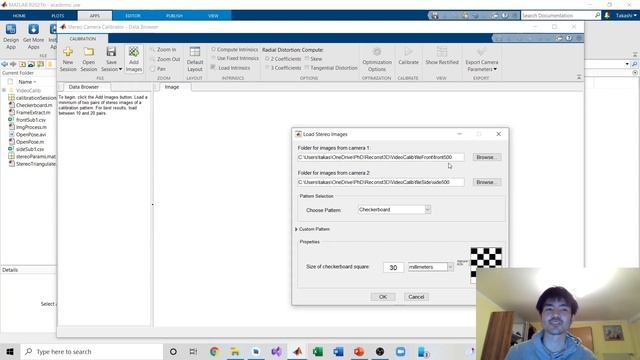Screen dimensions: 640x360
Task: Switch to the HOME tab
Action: tap(19, 16)
